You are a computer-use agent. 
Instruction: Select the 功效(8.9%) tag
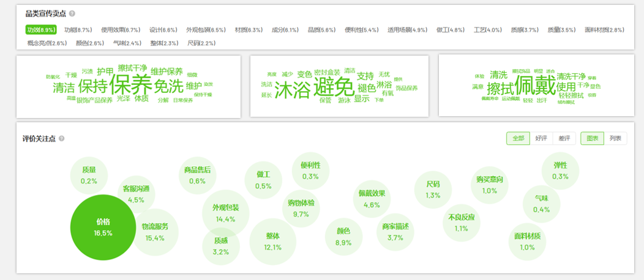pyautogui.click(x=41, y=29)
